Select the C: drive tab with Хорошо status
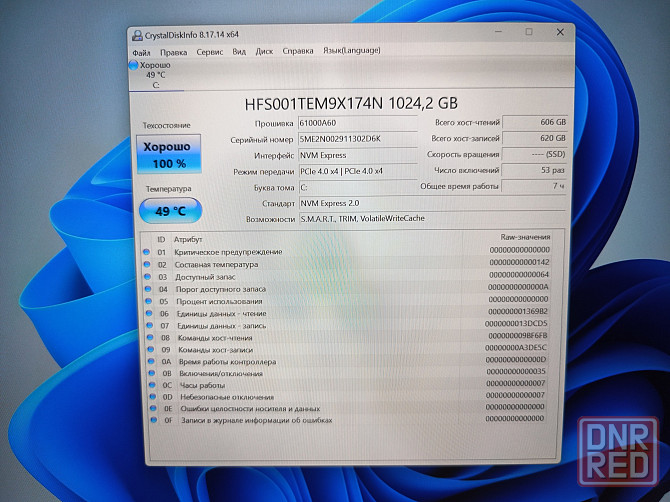Screen dimensions: 670x502 (x=156, y=75)
